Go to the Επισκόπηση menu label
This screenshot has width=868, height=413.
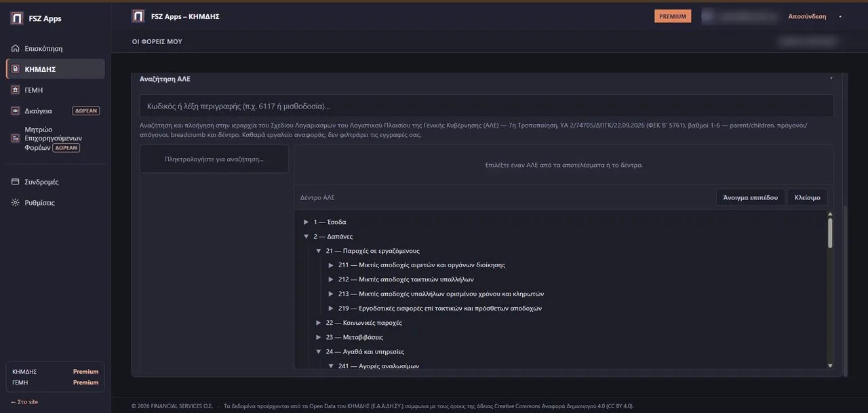(43, 49)
